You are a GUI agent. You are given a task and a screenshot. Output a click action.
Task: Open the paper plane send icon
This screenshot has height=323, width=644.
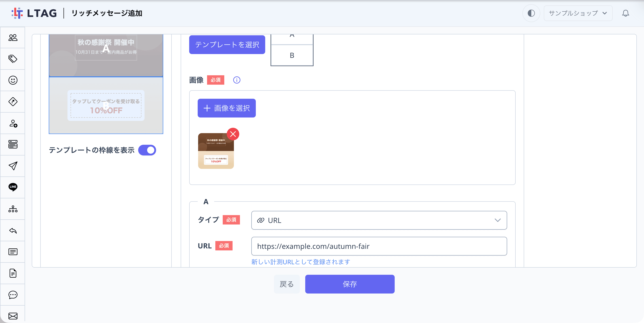coord(13,166)
